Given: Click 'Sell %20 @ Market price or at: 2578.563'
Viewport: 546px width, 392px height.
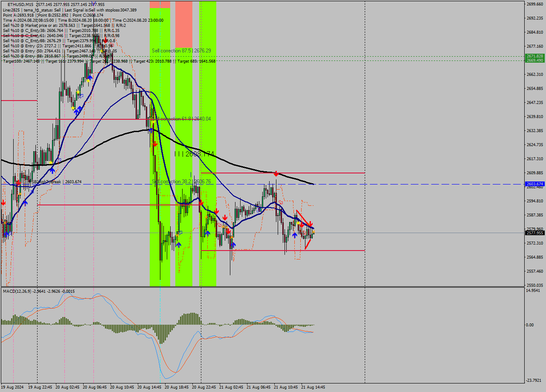Looking at the screenshot, I should click(38, 25).
